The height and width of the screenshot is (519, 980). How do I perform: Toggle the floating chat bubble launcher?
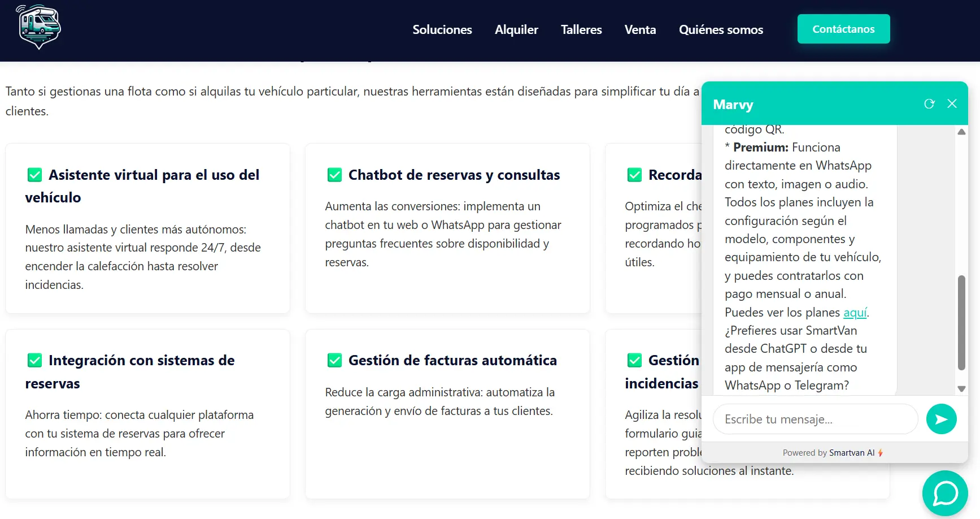pyautogui.click(x=945, y=494)
